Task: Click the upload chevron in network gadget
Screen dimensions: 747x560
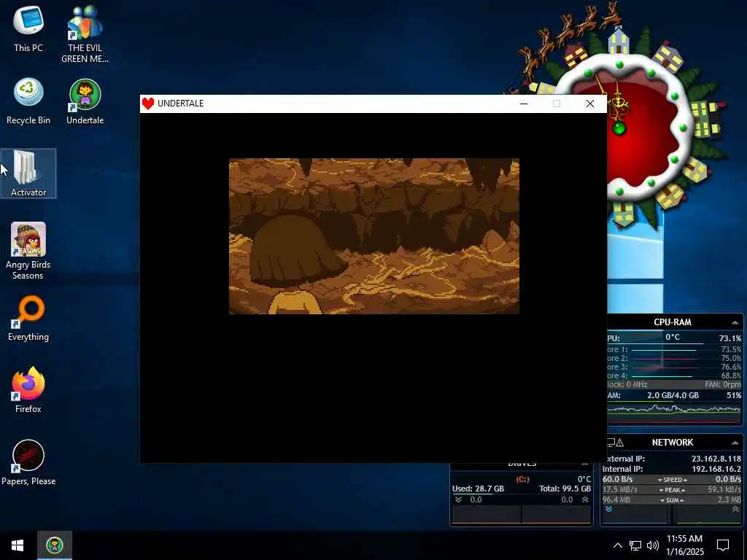Action: 735,509
